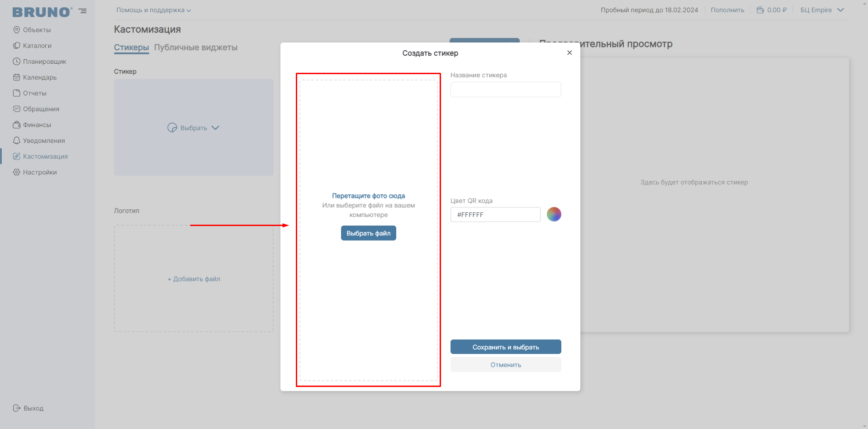This screenshot has height=429, width=868.
Task: Close the Создать стикер dialog
Action: [569, 53]
